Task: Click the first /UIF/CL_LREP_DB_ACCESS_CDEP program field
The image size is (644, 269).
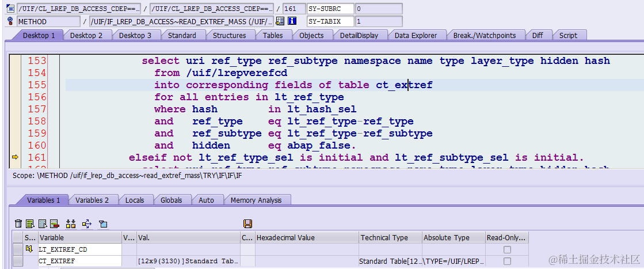Action: click(x=79, y=8)
